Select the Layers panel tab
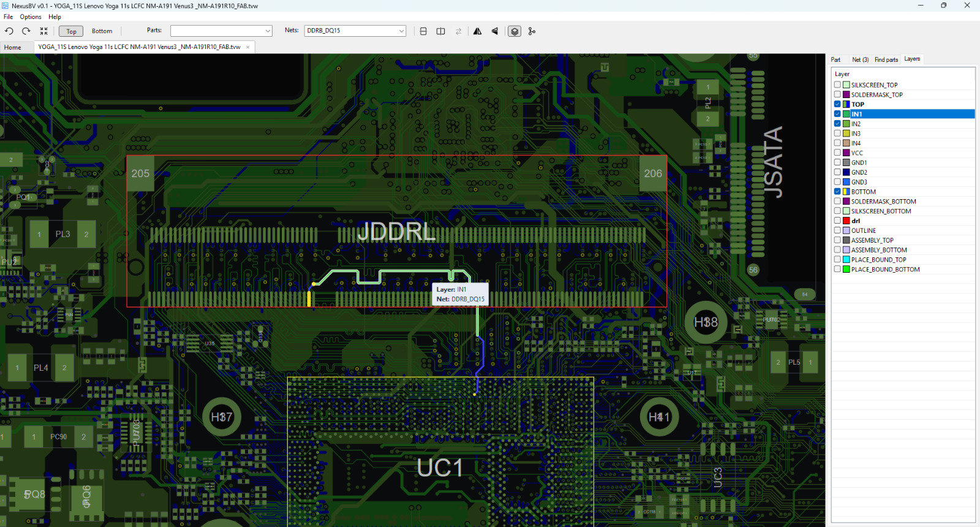The image size is (980, 527). [x=912, y=59]
